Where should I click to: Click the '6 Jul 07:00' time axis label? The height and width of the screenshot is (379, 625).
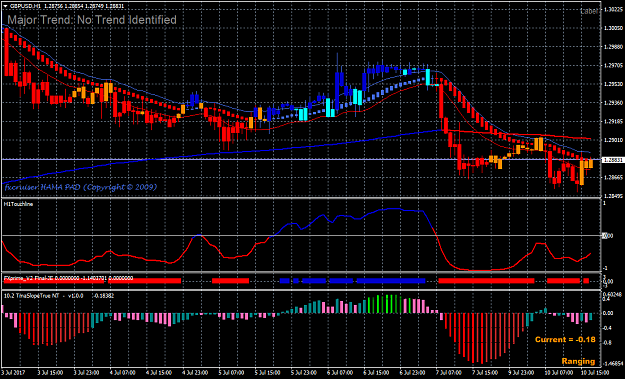pyautogui.click(x=340, y=373)
